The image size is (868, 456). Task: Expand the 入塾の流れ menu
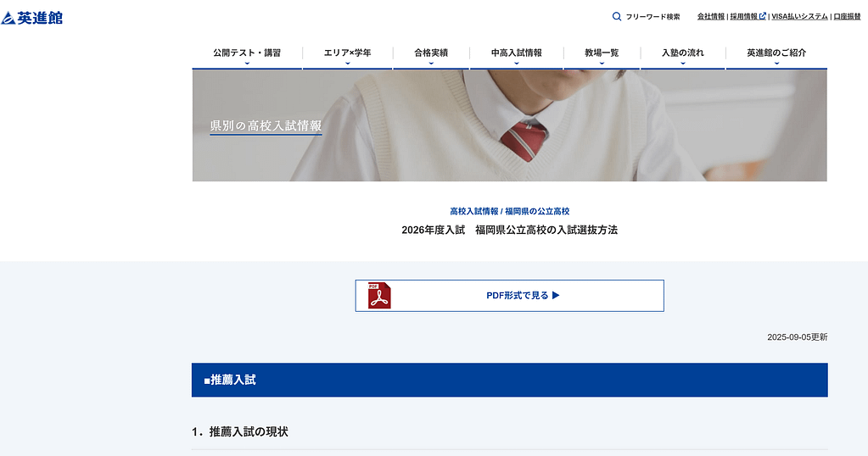[x=683, y=53]
